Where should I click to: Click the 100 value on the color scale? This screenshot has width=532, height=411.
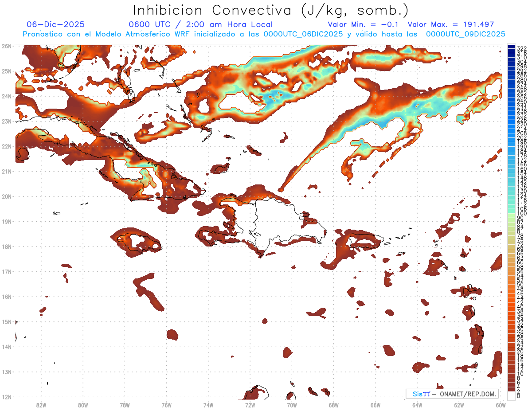pyautogui.click(x=522, y=213)
